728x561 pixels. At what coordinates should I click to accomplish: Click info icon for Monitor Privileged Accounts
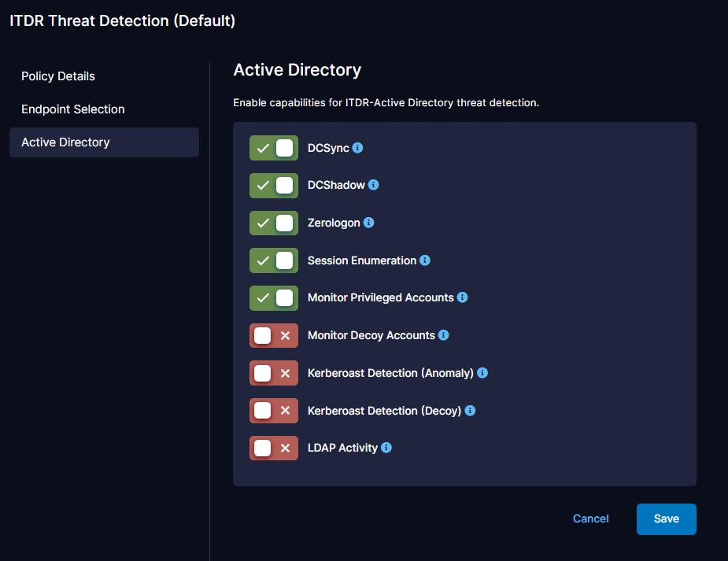[x=462, y=297]
